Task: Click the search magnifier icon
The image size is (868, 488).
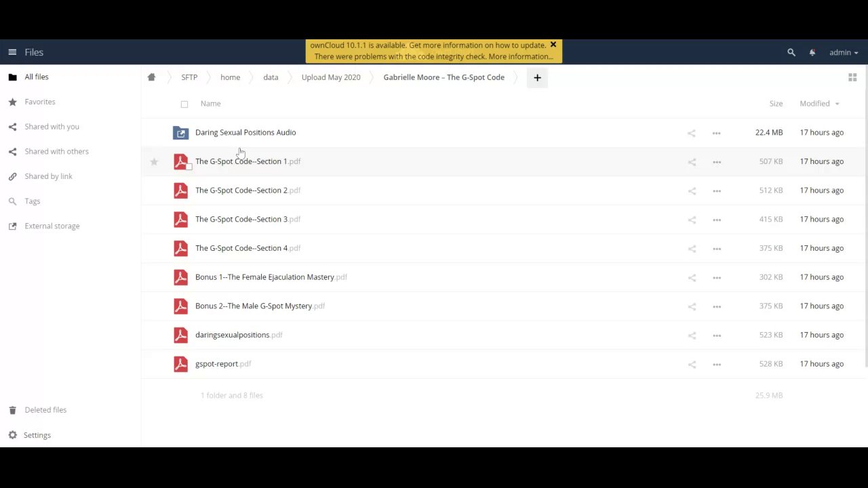Action: coord(791,52)
